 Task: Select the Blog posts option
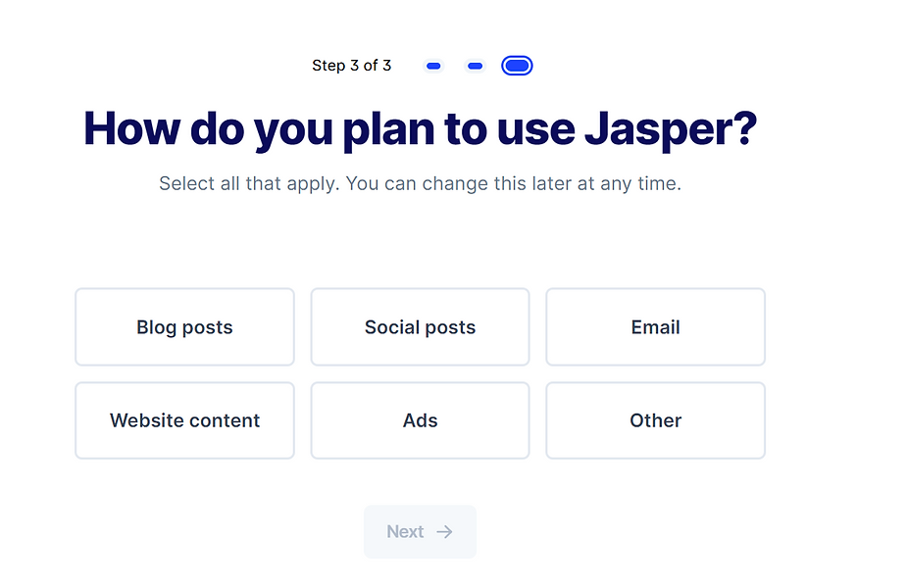[x=184, y=327]
